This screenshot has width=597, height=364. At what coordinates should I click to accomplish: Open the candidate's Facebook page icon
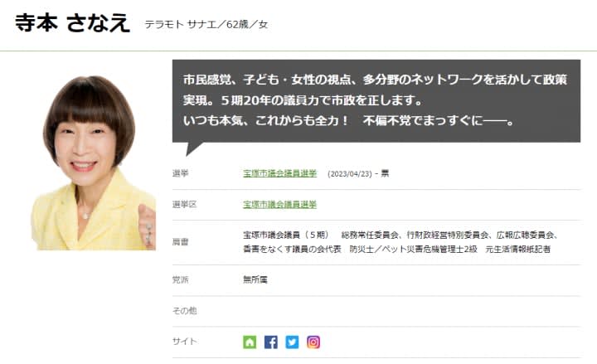point(270,342)
